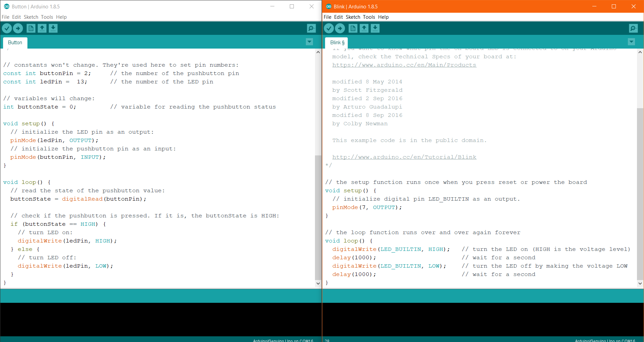Click Arduino logo in Button title bar
The width and height of the screenshot is (644, 342).
point(6,6)
